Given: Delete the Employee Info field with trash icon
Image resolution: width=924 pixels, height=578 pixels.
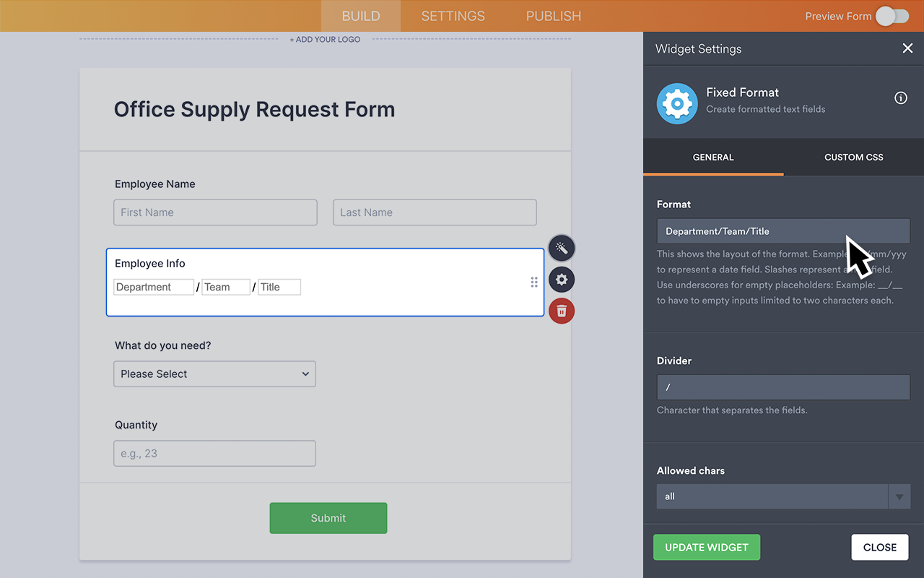Looking at the screenshot, I should [562, 311].
